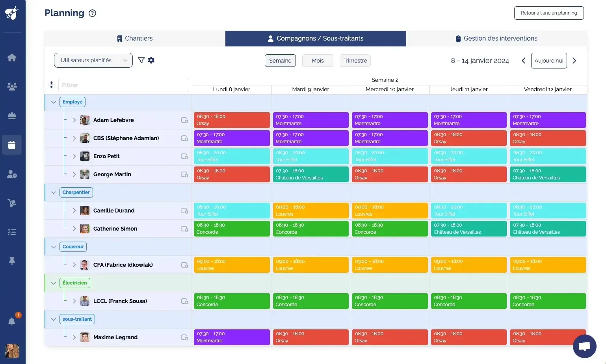This screenshot has width=606, height=364.
Task: Open the team members icon in sidebar
Action: coord(12,87)
